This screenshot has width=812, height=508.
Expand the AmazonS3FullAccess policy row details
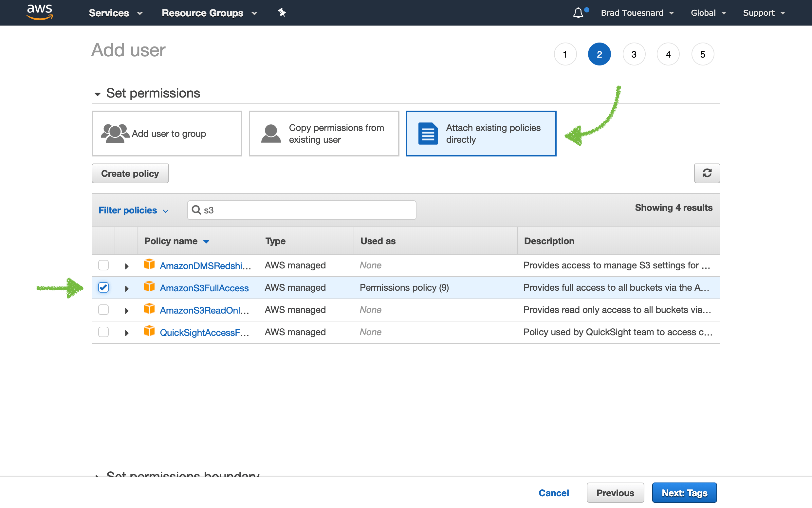(x=127, y=289)
